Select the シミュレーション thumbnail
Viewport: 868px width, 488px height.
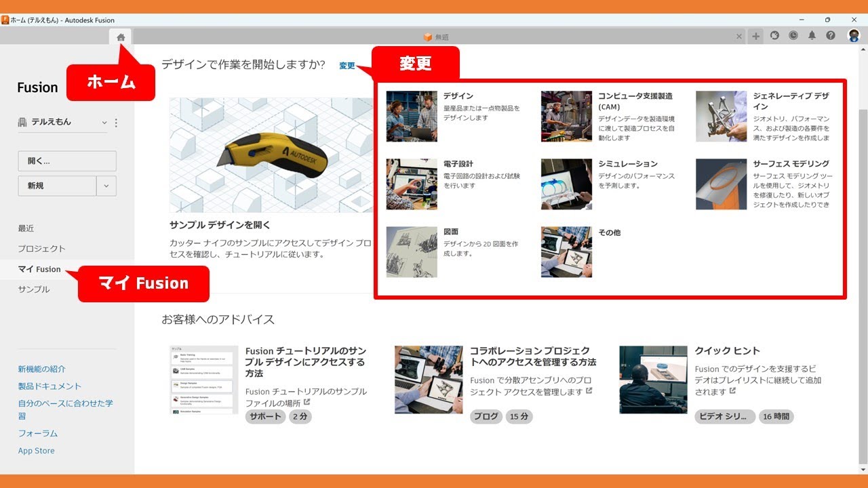pyautogui.click(x=566, y=184)
